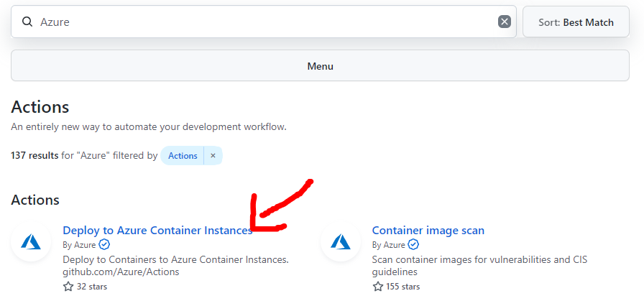644x301 pixels.
Task: Open the Sort: Best Match dropdown
Action: pyautogui.click(x=576, y=22)
